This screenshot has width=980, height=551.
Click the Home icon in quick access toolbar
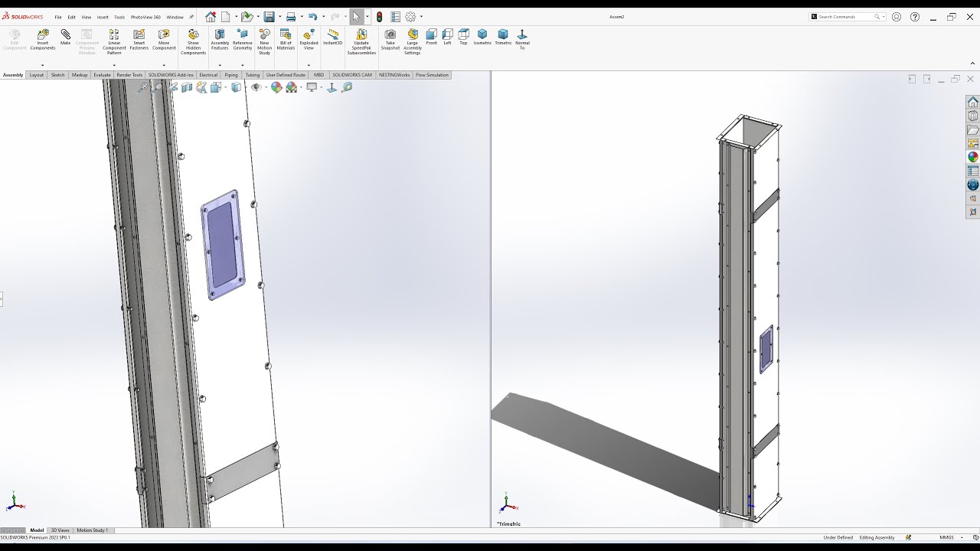[211, 17]
